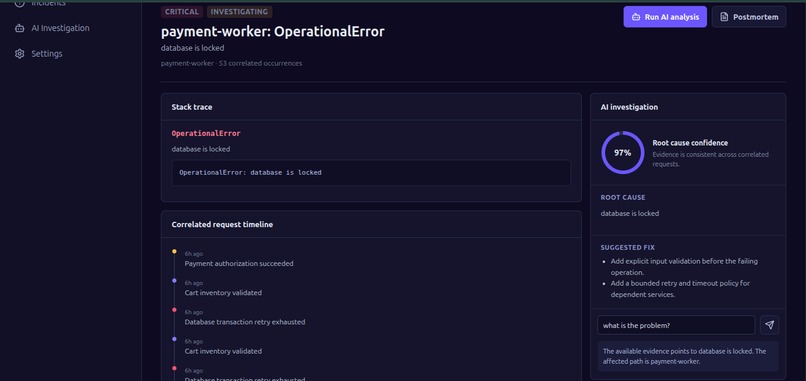
Task: Click the title 'payment-worker: OperationalError'
Action: [x=272, y=32]
